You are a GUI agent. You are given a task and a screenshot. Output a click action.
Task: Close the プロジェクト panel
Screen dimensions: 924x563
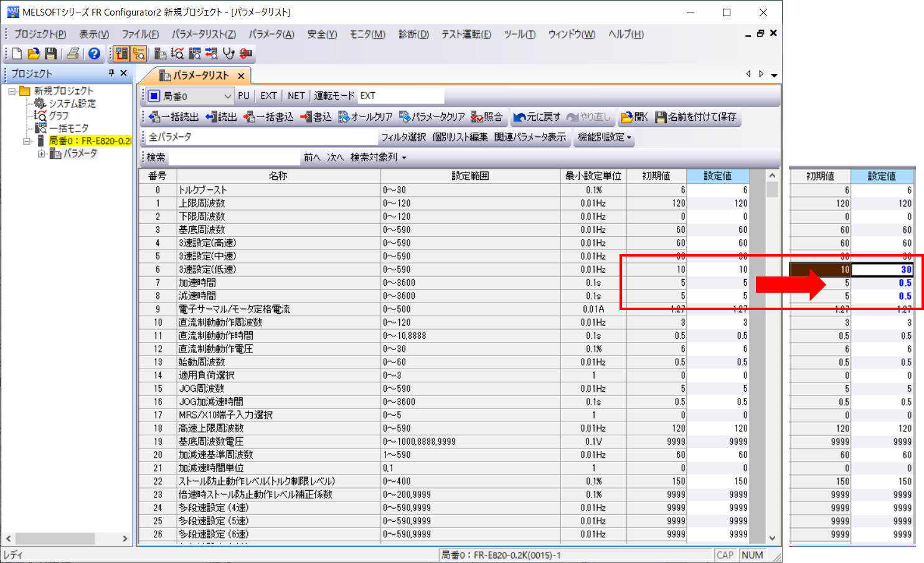click(x=123, y=73)
